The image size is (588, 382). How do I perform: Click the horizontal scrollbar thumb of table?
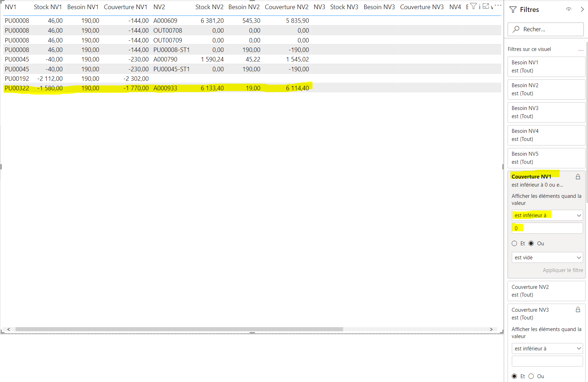[x=179, y=329]
